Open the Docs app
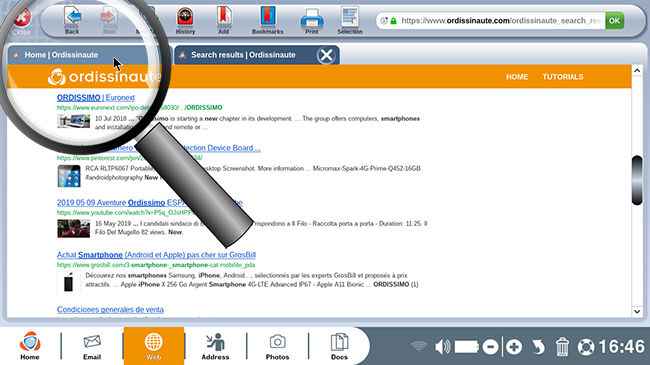 (339, 346)
